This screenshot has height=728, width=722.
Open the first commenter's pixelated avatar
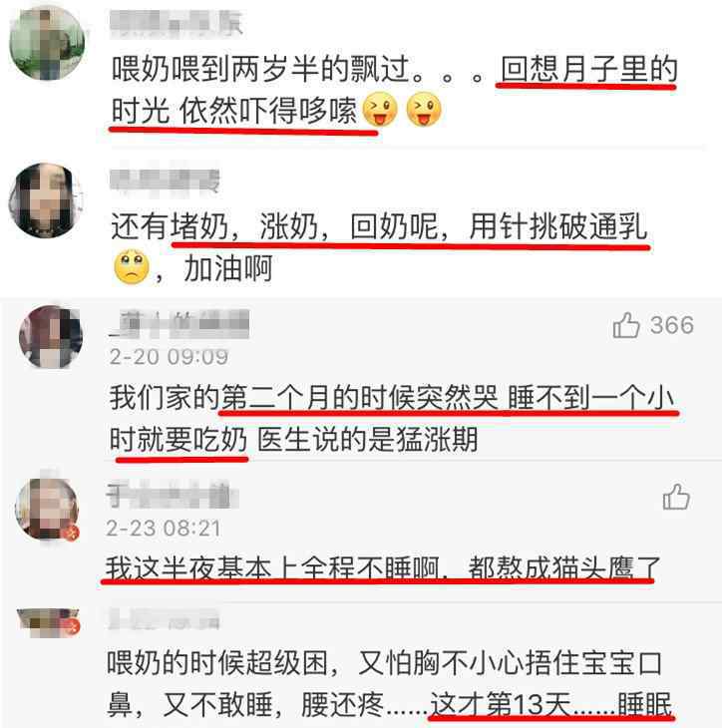point(47,44)
